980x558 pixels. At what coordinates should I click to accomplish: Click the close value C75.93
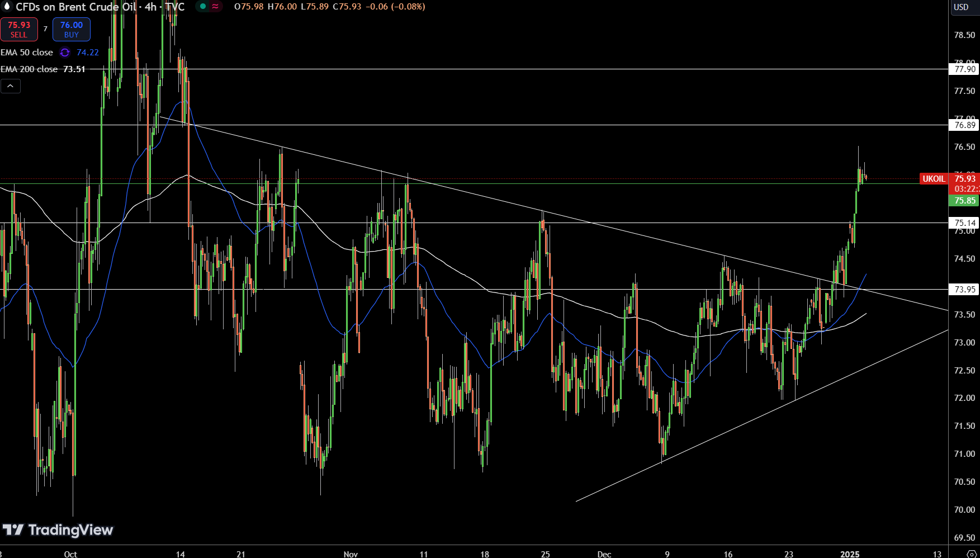(347, 7)
